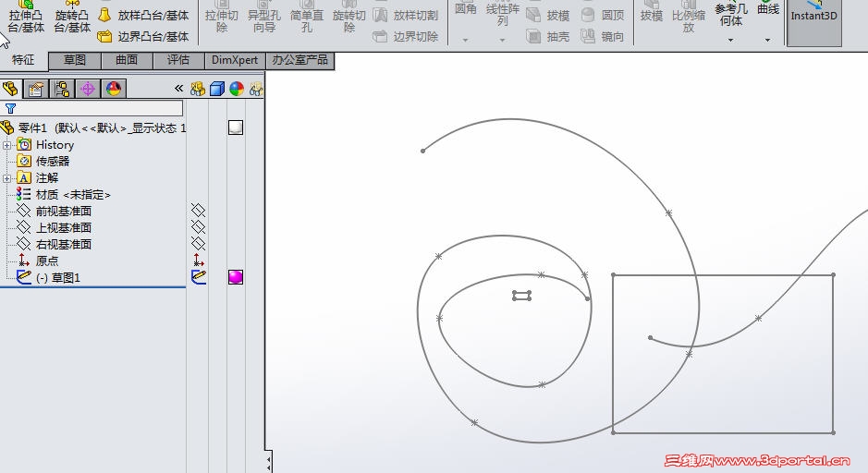The height and width of the screenshot is (473, 868).
Task: Select the small slot shape in the sketch
Action: tap(522, 296)
